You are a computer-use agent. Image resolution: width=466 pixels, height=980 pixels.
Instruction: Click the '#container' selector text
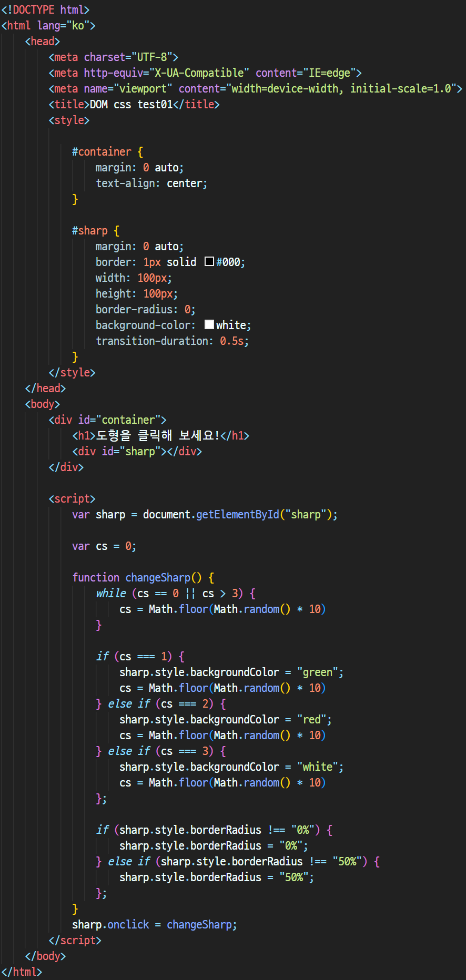point(102,151)
